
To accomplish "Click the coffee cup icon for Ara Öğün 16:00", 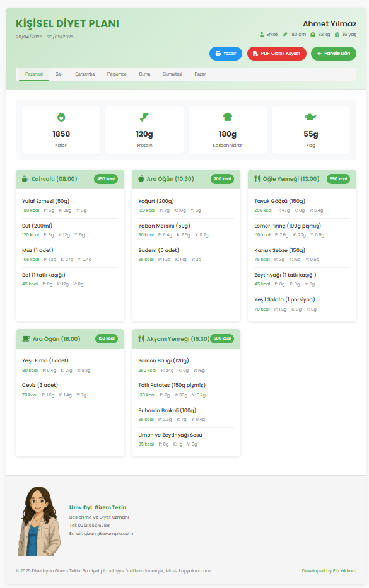I will tap(26, 338).
